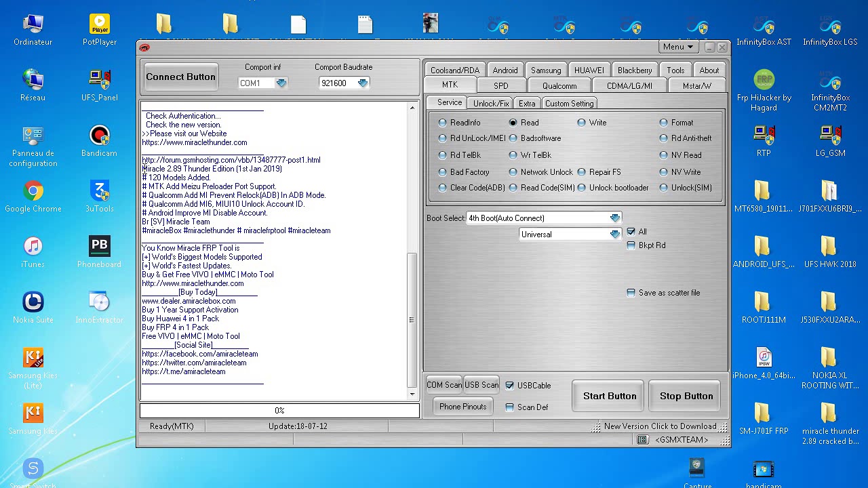Open the UFS_Panel shortcut

(x=100, y=86)
